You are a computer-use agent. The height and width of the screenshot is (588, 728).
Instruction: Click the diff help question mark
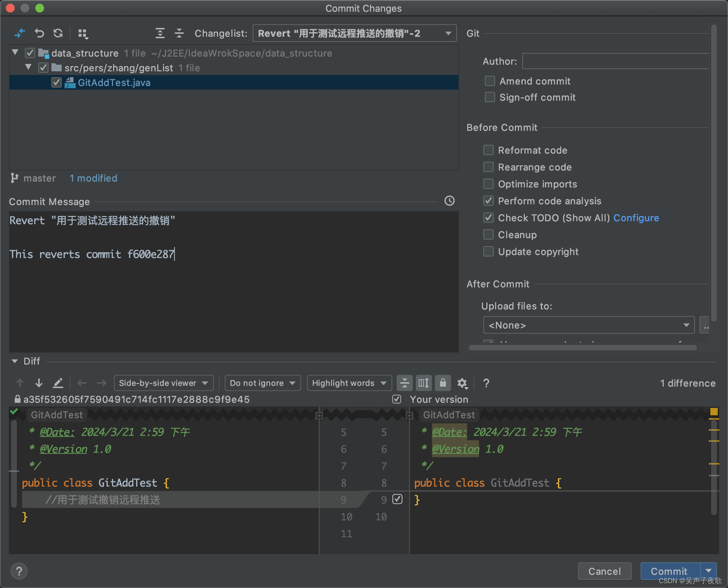[x=486, y=383]
